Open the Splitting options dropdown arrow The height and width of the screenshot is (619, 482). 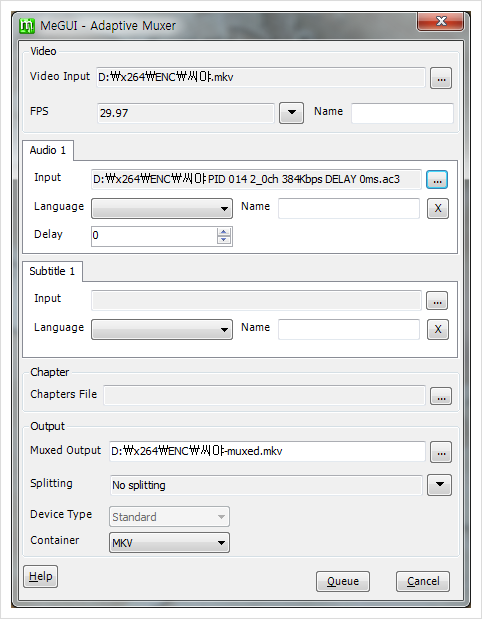tap(439, 484)
